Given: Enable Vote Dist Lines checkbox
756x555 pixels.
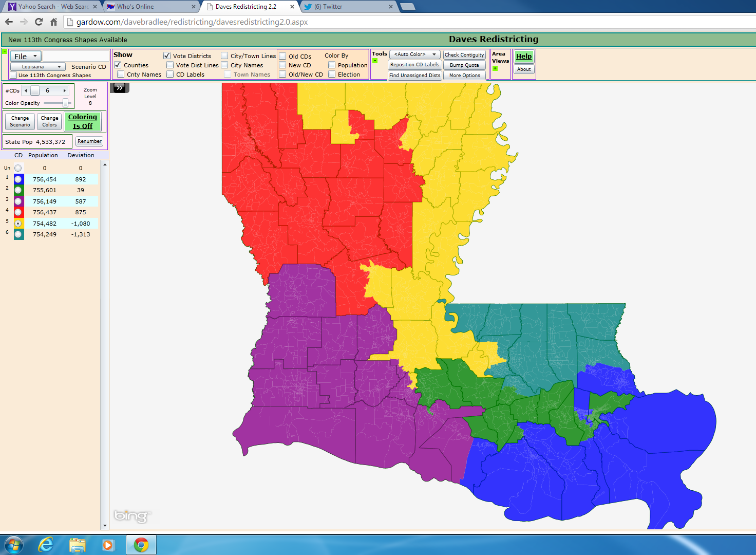Looking at the screenshot, I should tap(170, 65).
